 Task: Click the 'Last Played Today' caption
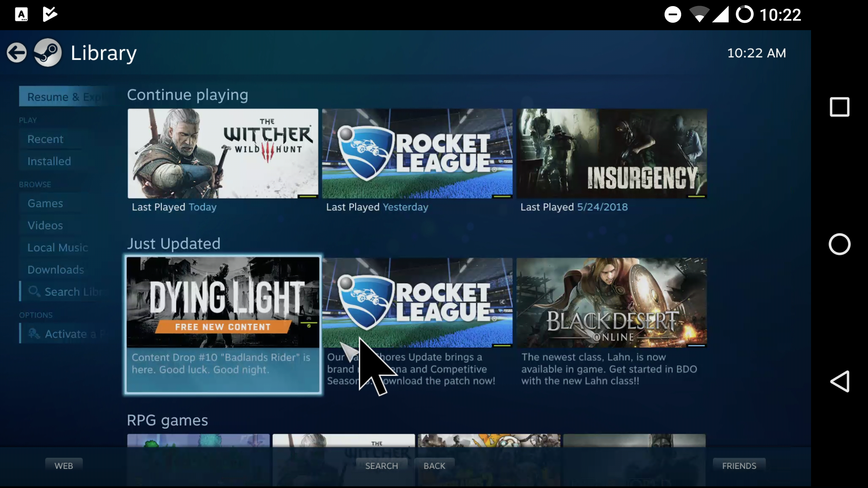pyautogui.click(x=174, y=207)
